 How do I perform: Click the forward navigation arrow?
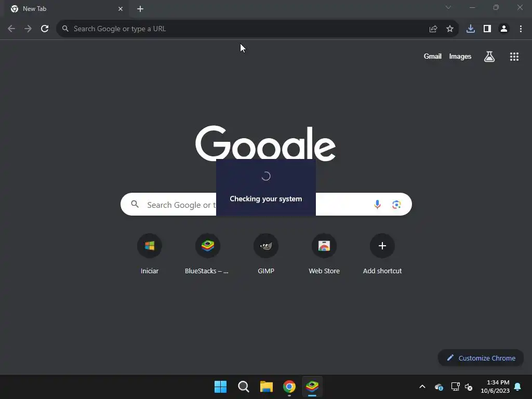(x=28, y=29)
